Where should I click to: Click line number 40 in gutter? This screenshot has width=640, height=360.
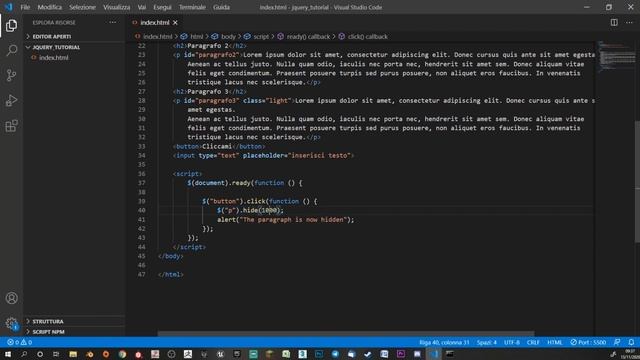[142, 210]
